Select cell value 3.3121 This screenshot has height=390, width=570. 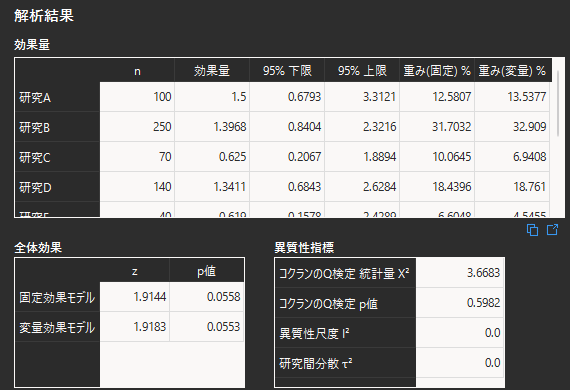point(362,97)
